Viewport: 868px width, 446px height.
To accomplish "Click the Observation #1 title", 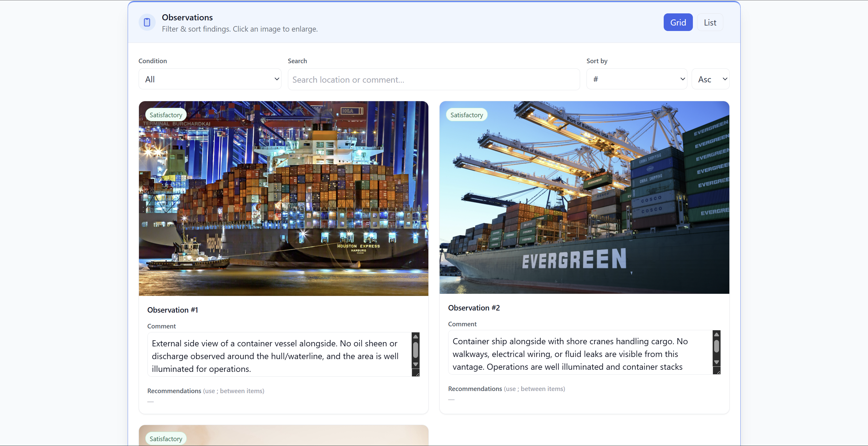I will pos(172,310).
